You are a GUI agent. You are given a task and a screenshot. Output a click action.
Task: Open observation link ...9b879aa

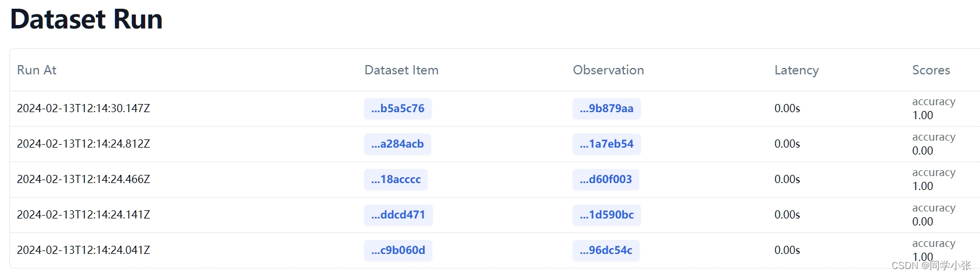pos(606,109)
